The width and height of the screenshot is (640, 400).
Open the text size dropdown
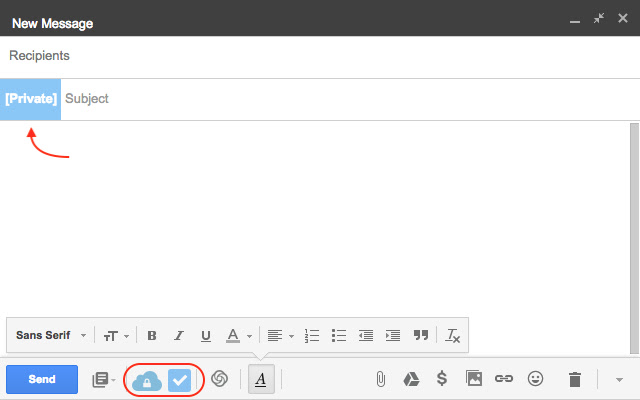116,336
